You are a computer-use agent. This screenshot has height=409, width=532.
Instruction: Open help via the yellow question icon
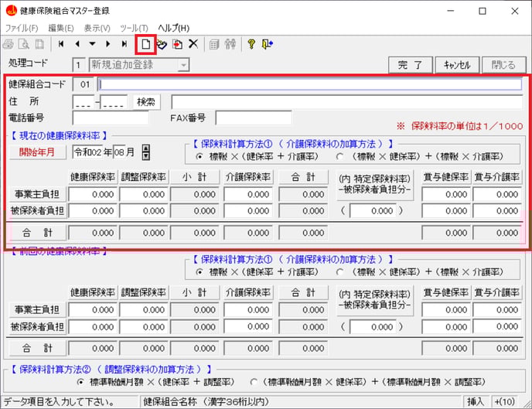[x=251, y=44]
